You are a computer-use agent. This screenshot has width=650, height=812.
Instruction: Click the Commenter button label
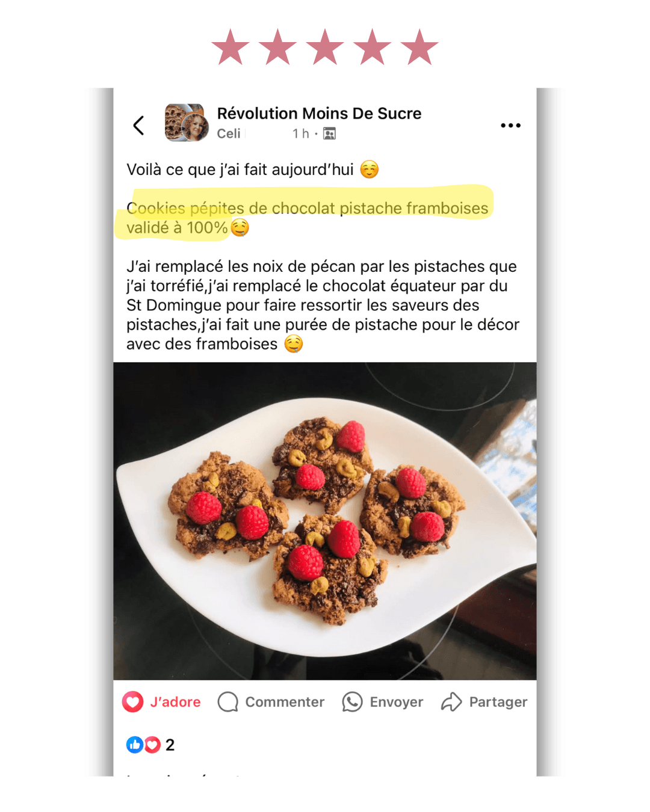285,702
